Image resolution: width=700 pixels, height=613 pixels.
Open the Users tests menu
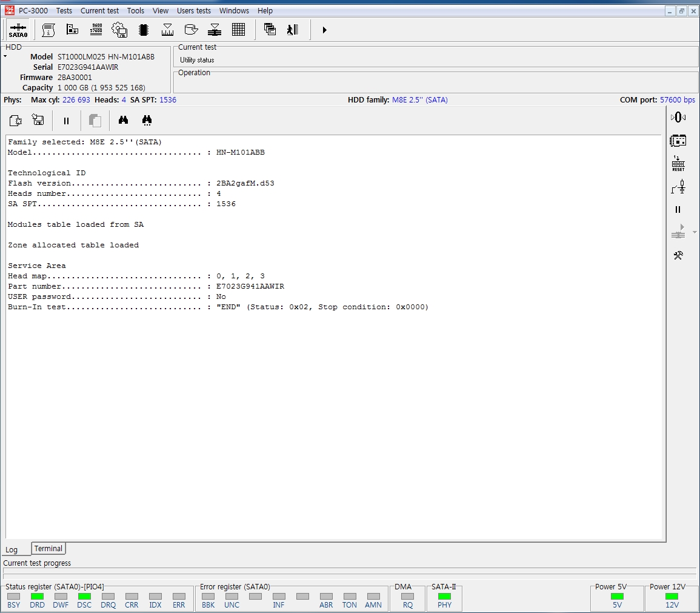[193, 11]
